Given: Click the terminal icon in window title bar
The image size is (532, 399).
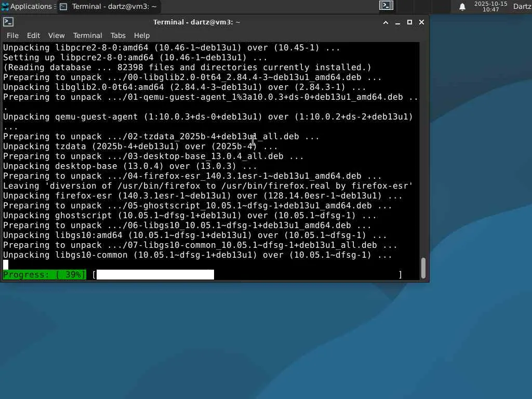Looking at the screenshot, I should pos(8,22).
